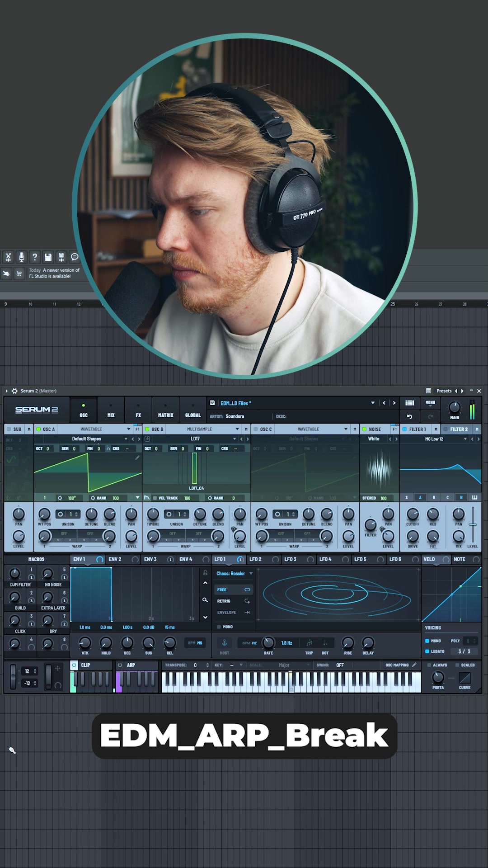
Task: Click the LFO RATE knob
Action: (x=268, y=642)
